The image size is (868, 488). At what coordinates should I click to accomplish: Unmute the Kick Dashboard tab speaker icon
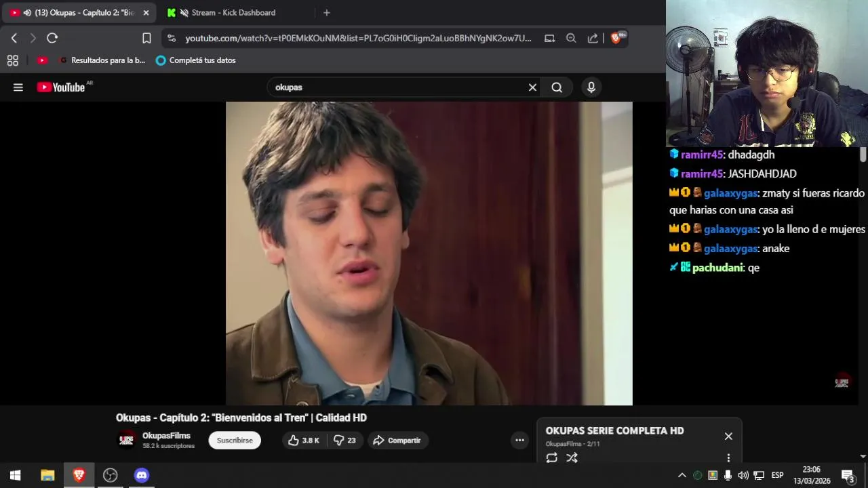tap(184, 12)
